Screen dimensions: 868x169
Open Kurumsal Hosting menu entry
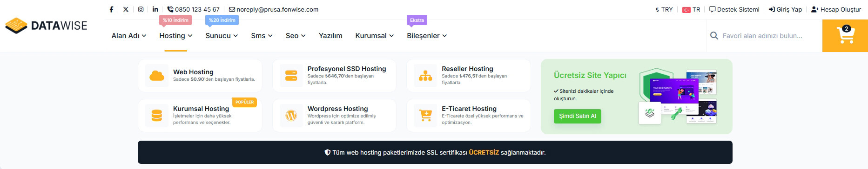[x=200, y=116]
